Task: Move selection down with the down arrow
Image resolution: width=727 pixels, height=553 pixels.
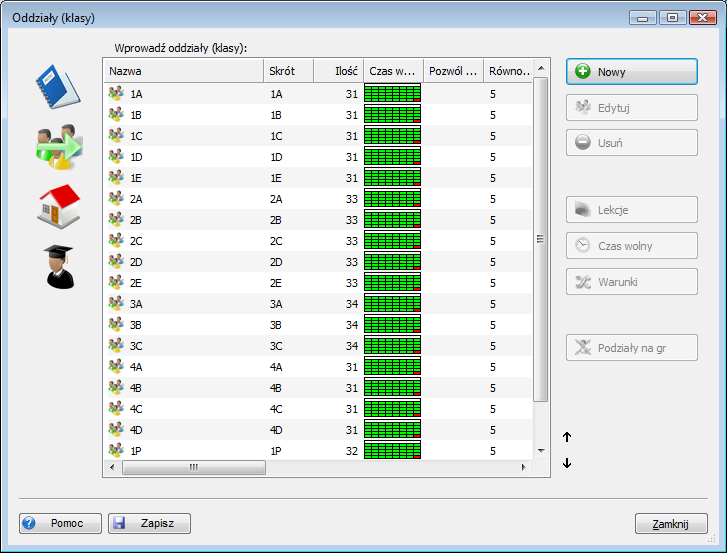Action: pos(567,463)
